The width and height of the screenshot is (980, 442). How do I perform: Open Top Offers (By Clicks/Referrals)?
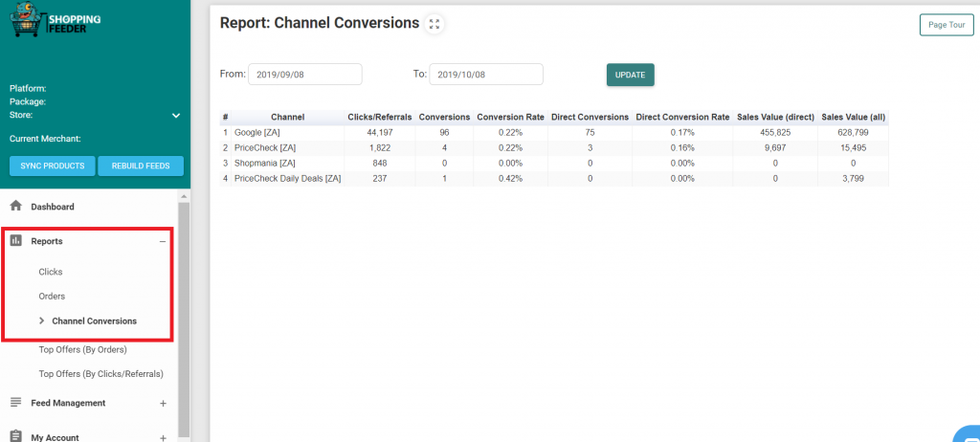click(100, 374)
